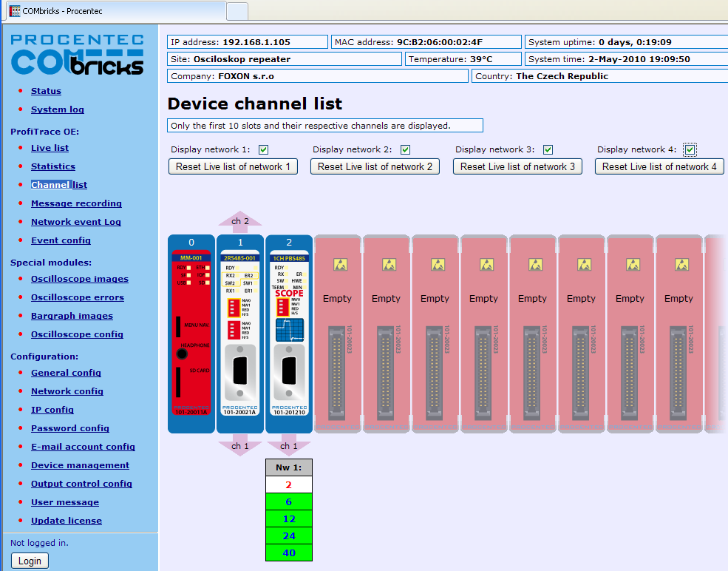This screenshot has height=571, width=728.
Task: Open the Oscilloscope config link
Action: [77, 334]
